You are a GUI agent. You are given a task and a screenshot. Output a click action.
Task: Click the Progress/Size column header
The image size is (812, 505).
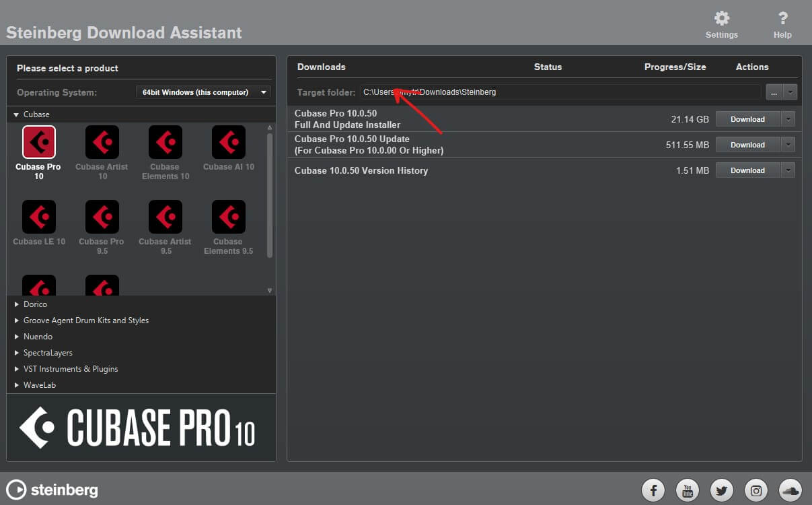point(675,67)
